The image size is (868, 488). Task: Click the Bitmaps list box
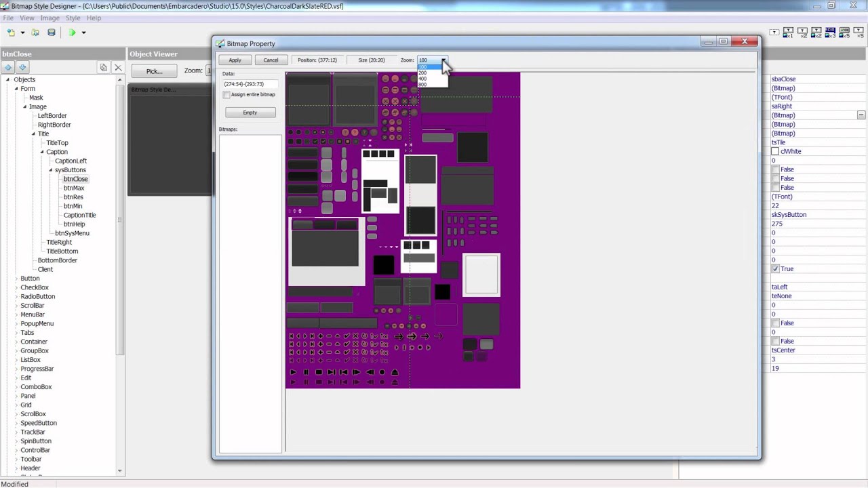(250, 293)
